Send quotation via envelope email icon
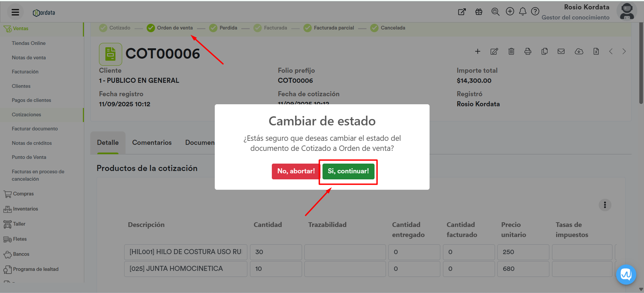Screen dimensions: 644x293 pyautogui.click(x=561, y=51)
